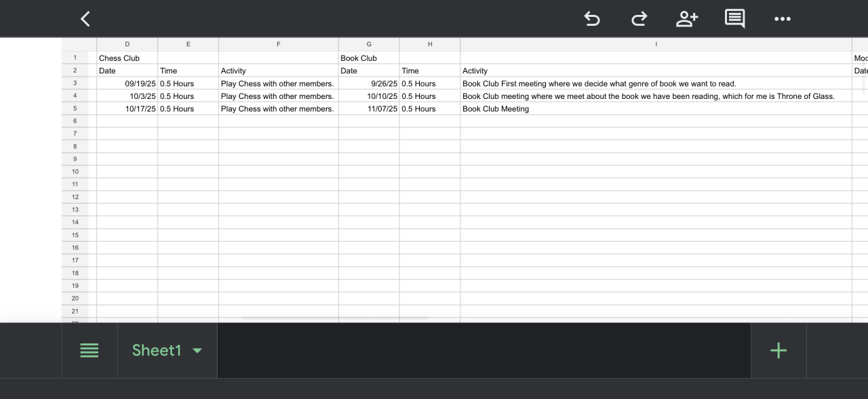Click the Chess Club cell
The height and width of the screenshot is (399, 868).
[127, 58]
